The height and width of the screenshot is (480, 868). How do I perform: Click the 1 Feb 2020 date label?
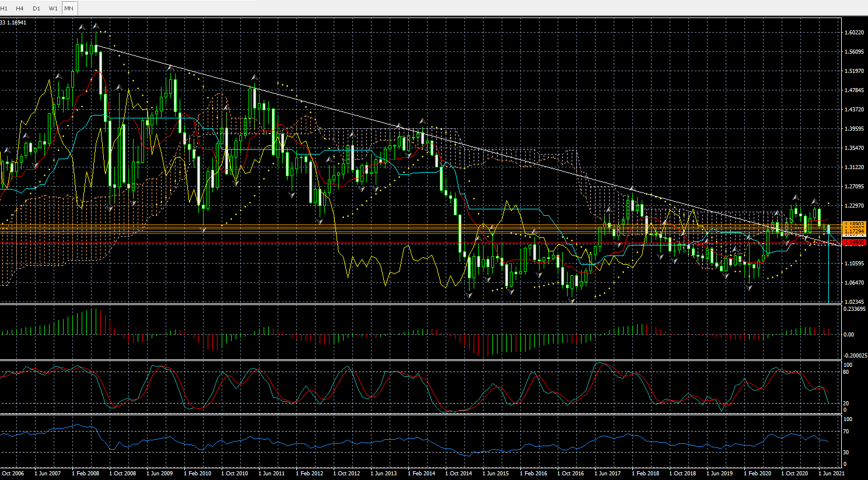(x=757, y=474)
